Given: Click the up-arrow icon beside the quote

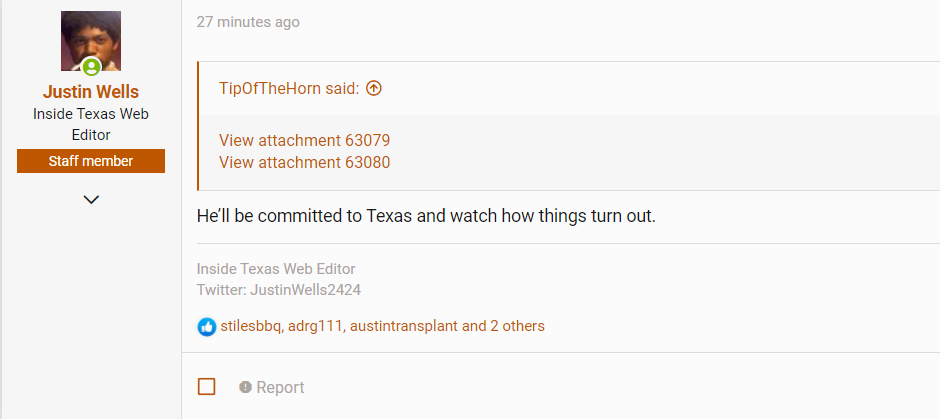Looking at the screenshot, I should click(x=374, y=88).
